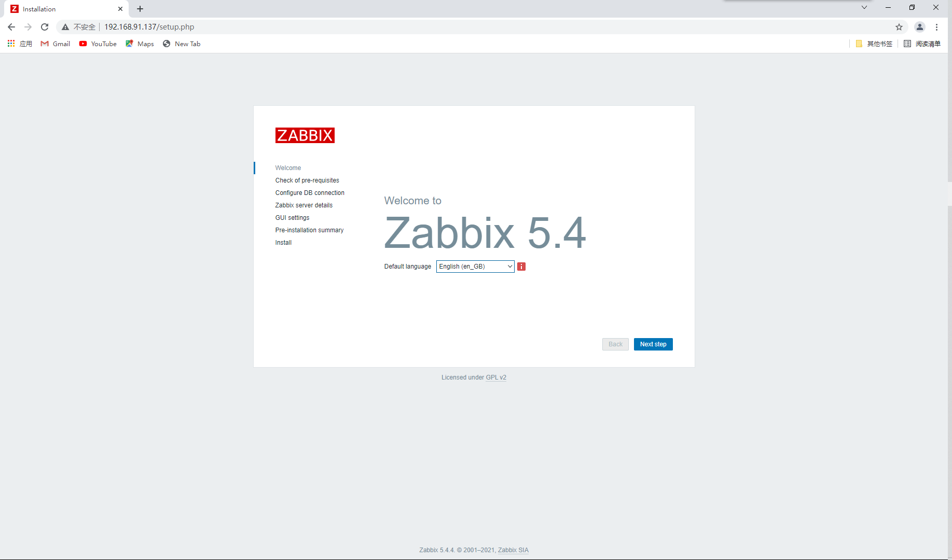The height and width of the screenshot is (560, 952).
Task: Click the browser forward arrow
Action: click(28, 27)
